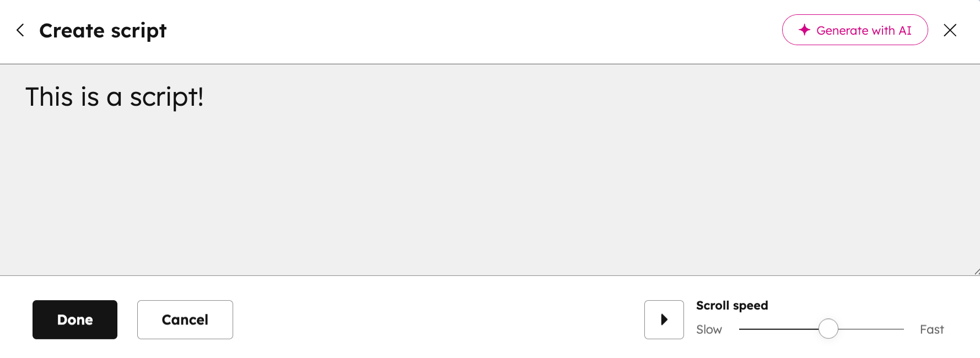The width and height of the screenshot is (980, 358).
Task: Close the Create script dialog
Action: click(950, 30)
